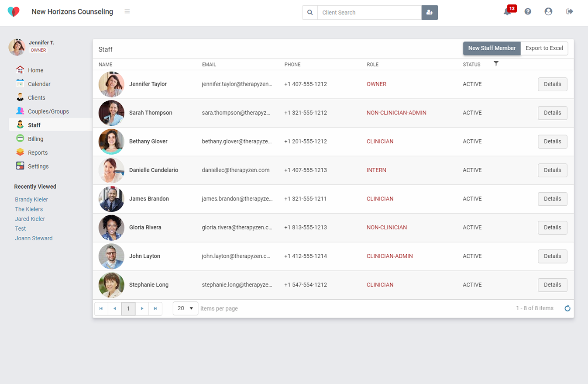Image resolution: width=588 pixels, height=384 pixels.
Task: Toggle the sidebar with the hamburger icon
Action: coord(127,12)
